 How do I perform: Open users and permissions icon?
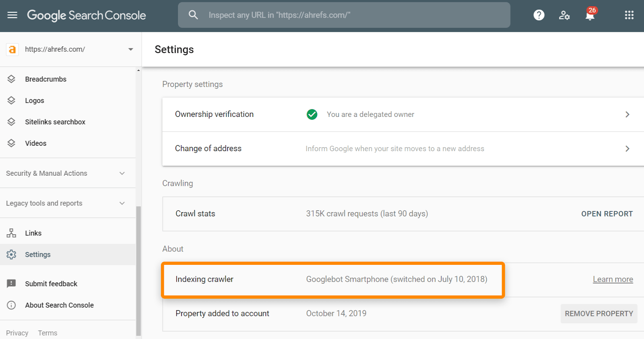[x=564, y=15]
